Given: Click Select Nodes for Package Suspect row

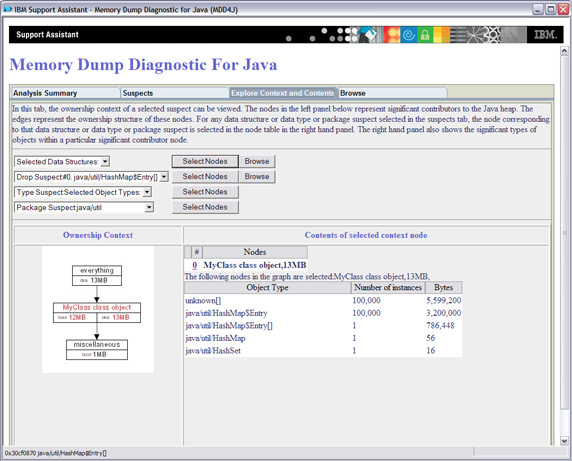Looking at the screenshot, I should point(205,207).
